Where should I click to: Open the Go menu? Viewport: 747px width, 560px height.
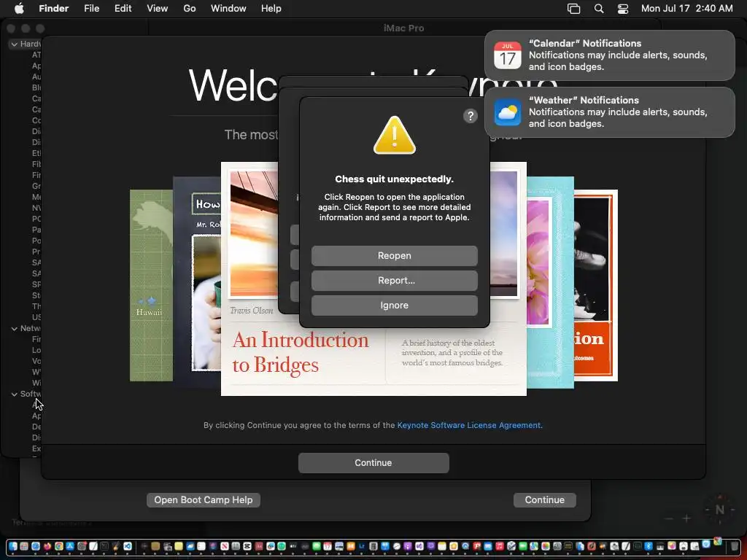tap(190, 9)
